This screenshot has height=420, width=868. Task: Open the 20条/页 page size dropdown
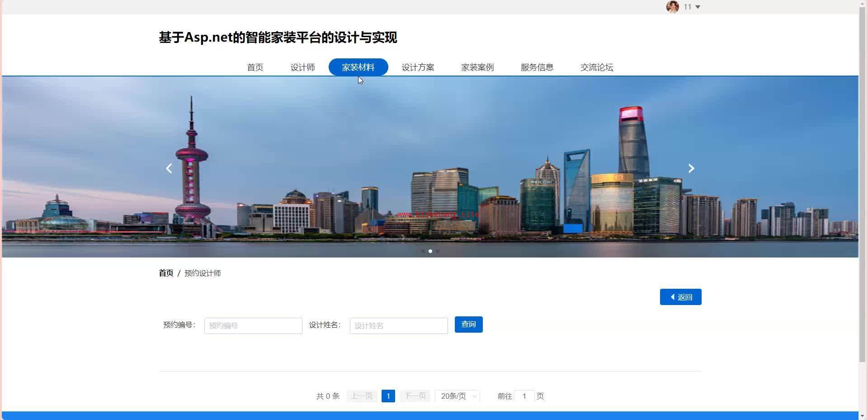point(458,396)
